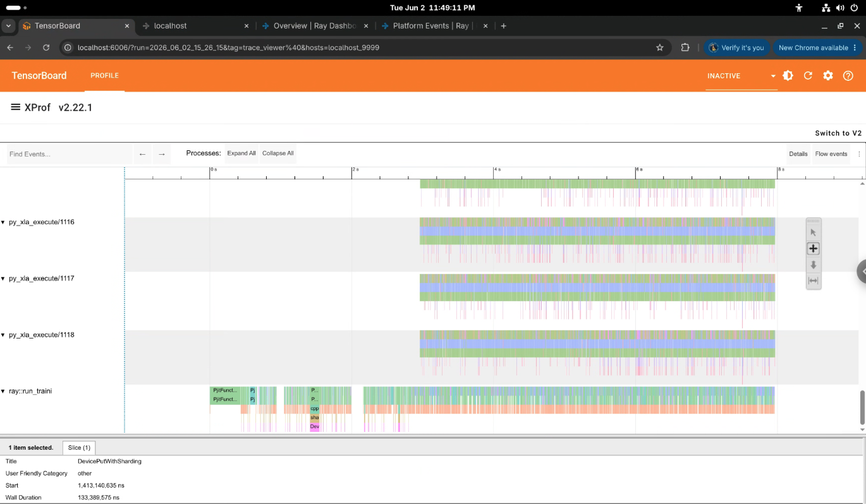Open TensorBoard help icon
Image resolution: width=866 pixels, height=504 pixels.
click(848, 76)
